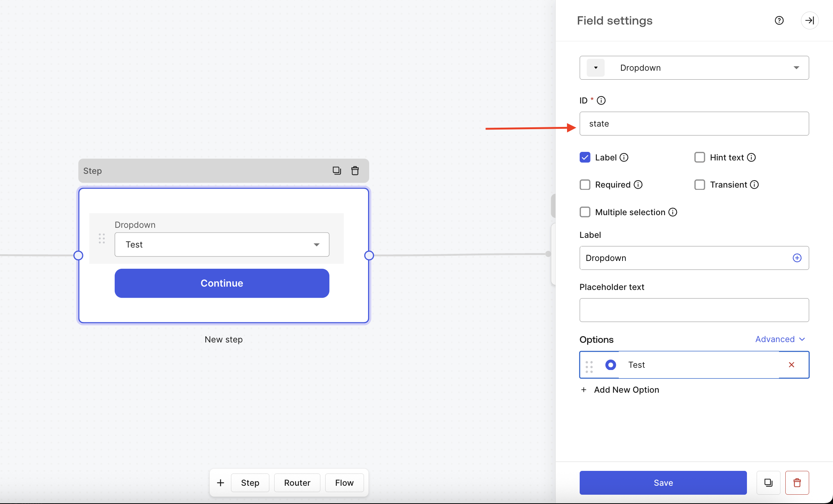Remove the Test option with red X
Image resolution: width=833 pixels, height=504 pixels.
tap(792, 365)
